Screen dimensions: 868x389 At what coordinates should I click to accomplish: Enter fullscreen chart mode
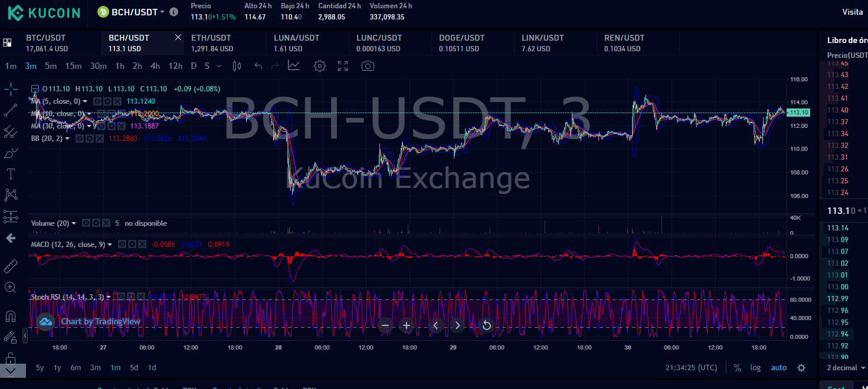click(343, 66)
